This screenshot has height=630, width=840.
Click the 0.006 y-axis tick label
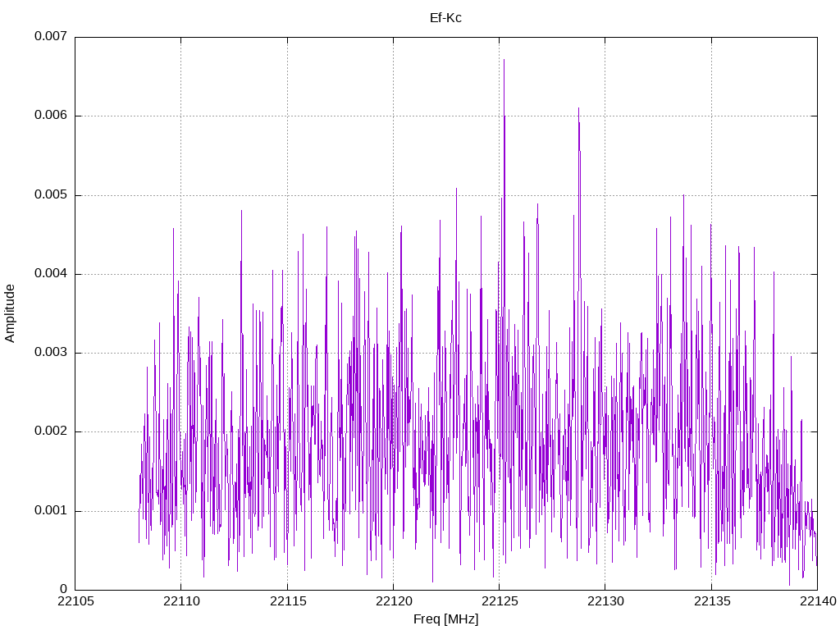(51, 115)
